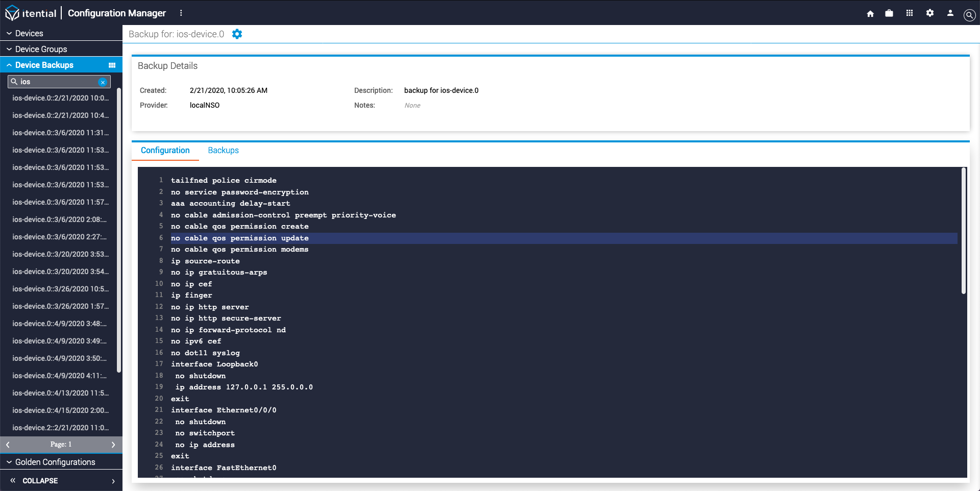
Task: Go to next page of backups
Action: click(113, 445)
